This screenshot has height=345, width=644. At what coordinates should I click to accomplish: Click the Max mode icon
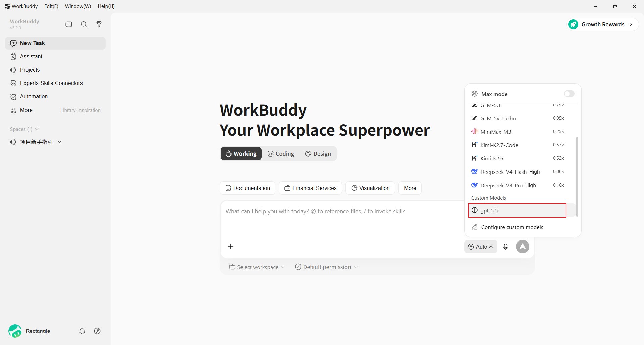point(474,94)
